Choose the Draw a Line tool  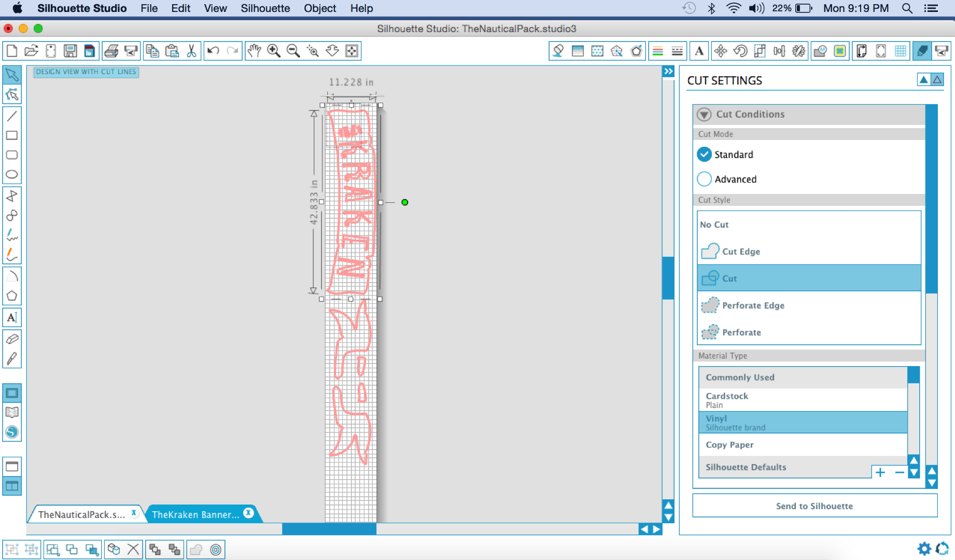pyautogui.click(x=12, y=116)
